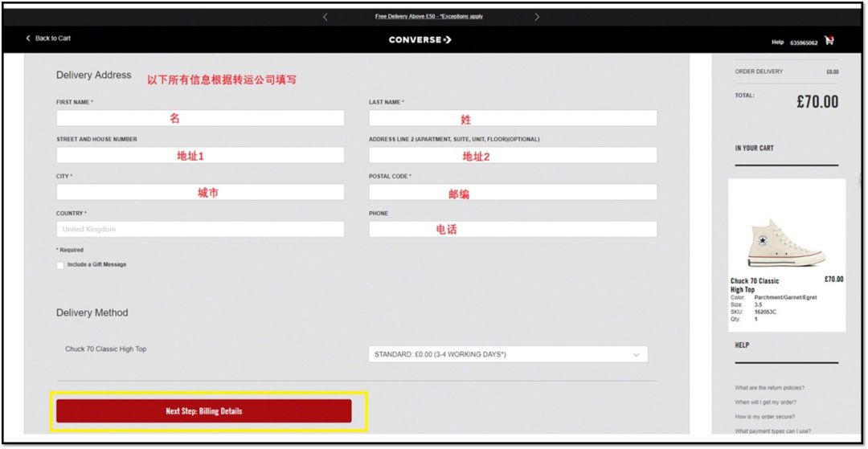868x449 pixels.
Task: Open the Free Delivery Above £50 link
Action: tap(429, 17)
